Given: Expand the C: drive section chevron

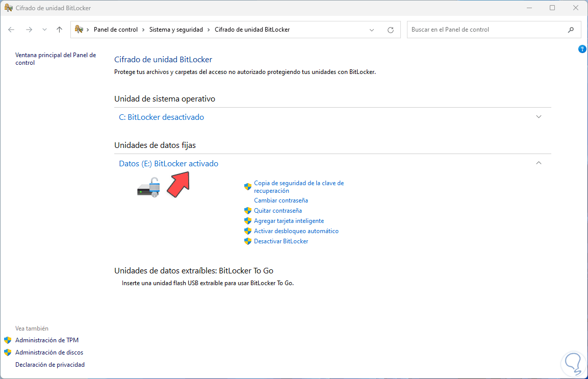Looking at the screenshot, I should [x=539, y=117].
